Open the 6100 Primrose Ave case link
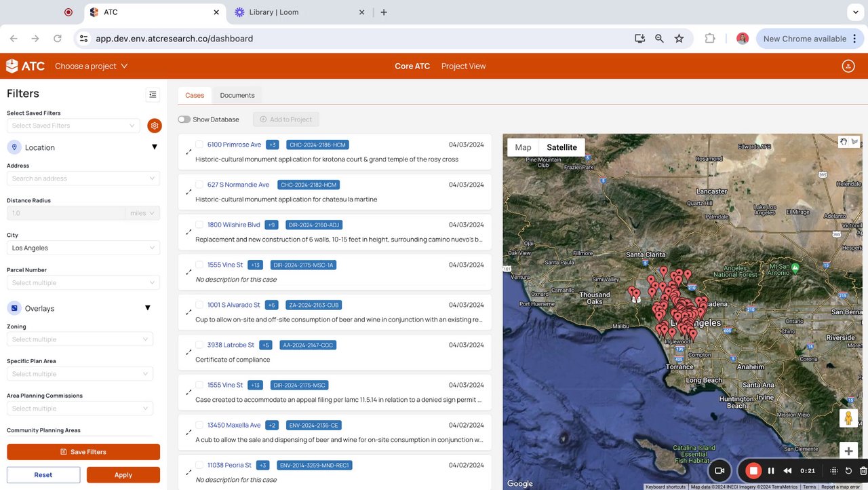This screenshot has width=868, height=490. 234,145
